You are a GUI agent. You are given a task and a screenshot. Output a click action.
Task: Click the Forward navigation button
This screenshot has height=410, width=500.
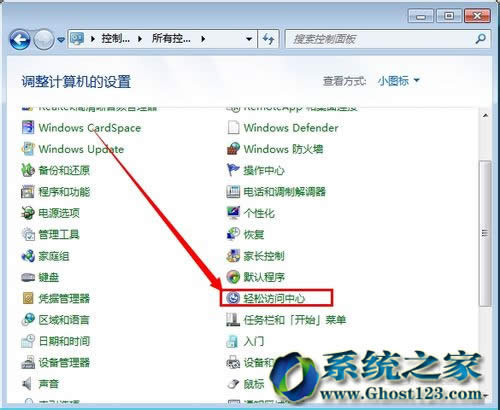[44, 40]
